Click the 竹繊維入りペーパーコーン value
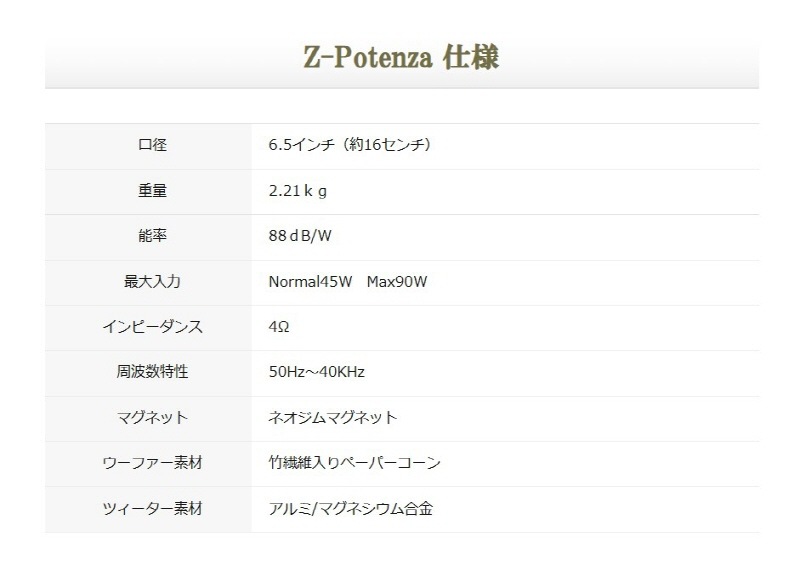The height and width of the screenshot is (583, 800). pos(355,463)
